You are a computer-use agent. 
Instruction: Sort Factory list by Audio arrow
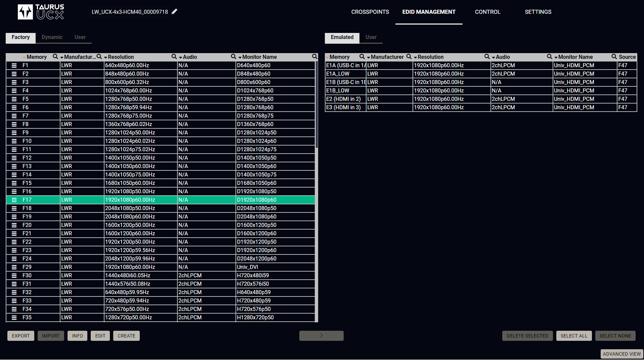[x=181, y=57]
